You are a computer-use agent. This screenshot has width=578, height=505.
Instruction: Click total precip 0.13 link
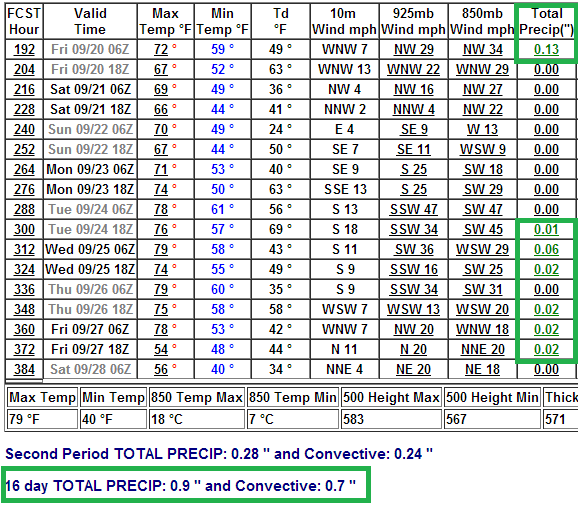(546, 49)
